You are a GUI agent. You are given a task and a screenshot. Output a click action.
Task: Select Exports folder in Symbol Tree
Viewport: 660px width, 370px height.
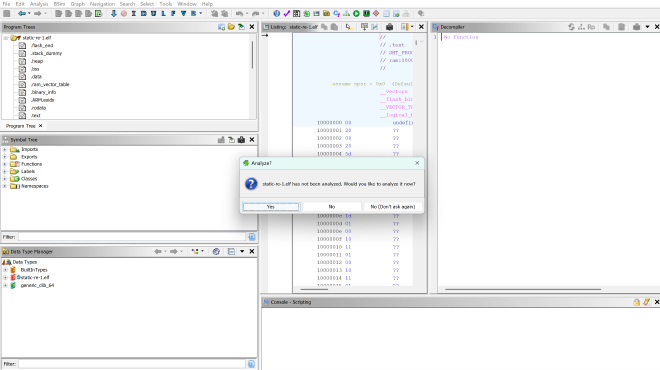click(x=29, y=157)
